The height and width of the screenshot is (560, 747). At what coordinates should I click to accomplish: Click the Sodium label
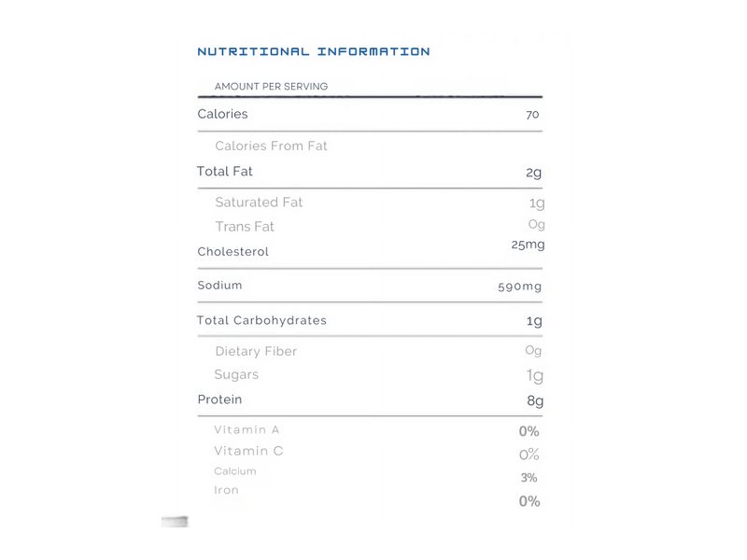coord(219,286)
